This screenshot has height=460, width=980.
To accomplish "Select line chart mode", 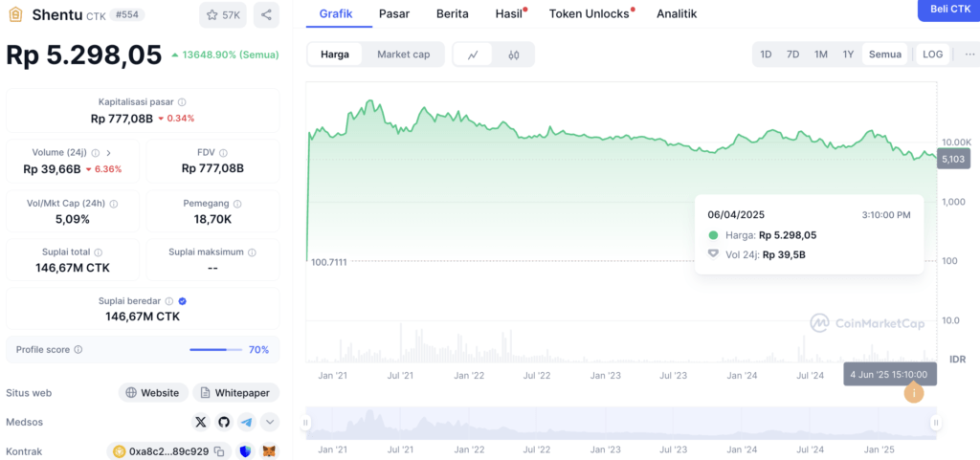I will tap(473, 55).
